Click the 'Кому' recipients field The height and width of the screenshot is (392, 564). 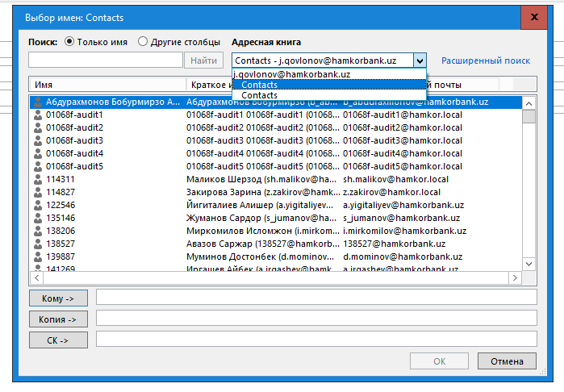coord(316,298)
